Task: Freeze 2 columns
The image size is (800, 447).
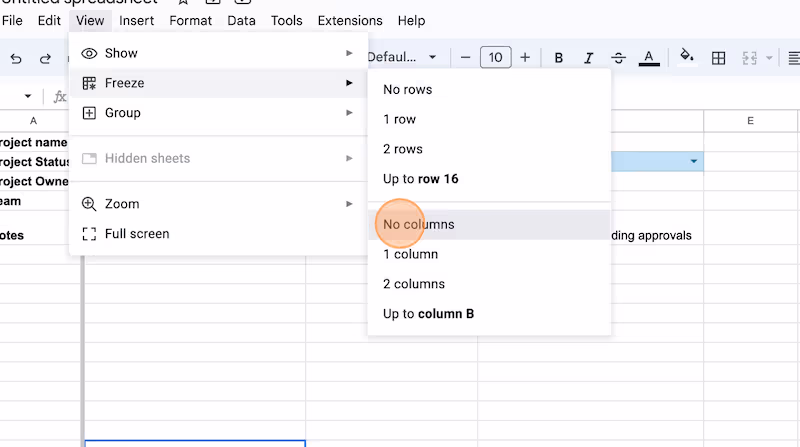Action: click(x=489, y=284)
